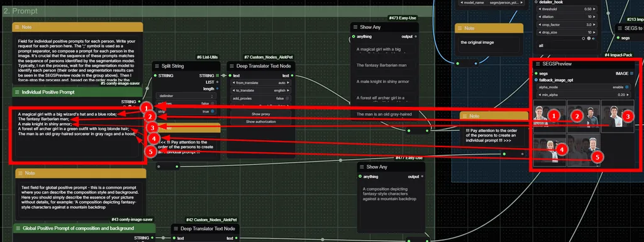644x242 pixels.
Task: Click the Split String STRING output grid port
Action: (217, 75)
